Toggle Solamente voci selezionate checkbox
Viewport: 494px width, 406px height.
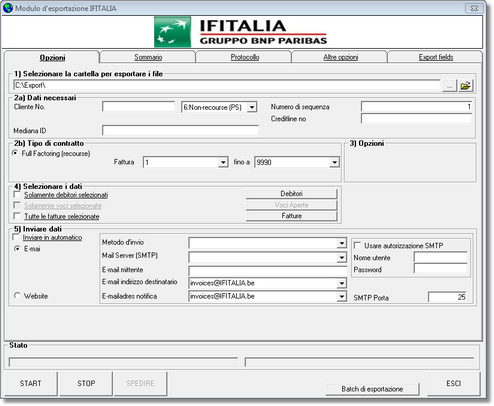click(17, 205)
